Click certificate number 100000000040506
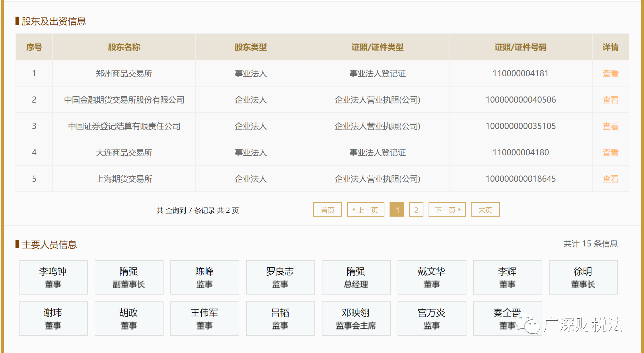The image size is (644, 353). tap(520, 100)
